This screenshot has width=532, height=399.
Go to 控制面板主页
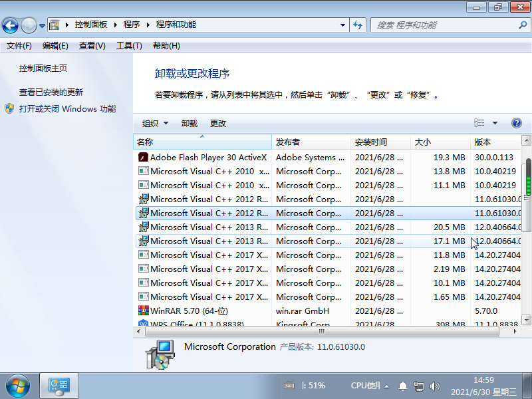[x=43, y=68]
